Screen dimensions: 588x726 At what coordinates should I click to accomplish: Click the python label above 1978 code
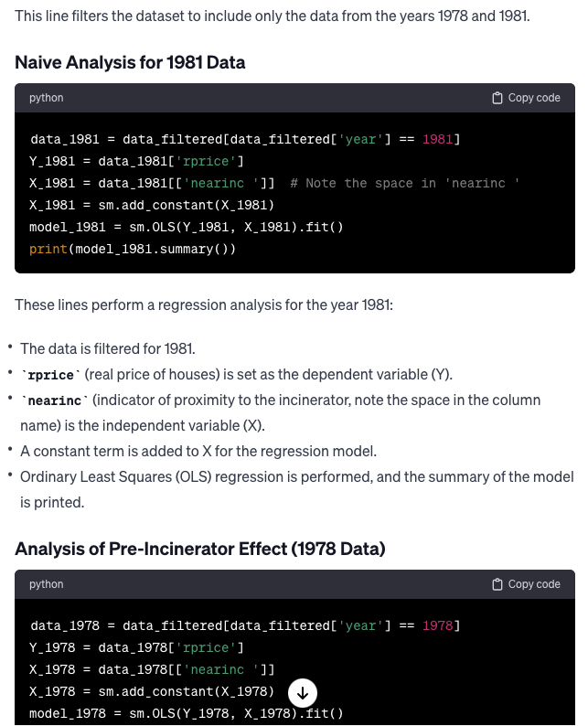tap(47, 584)
